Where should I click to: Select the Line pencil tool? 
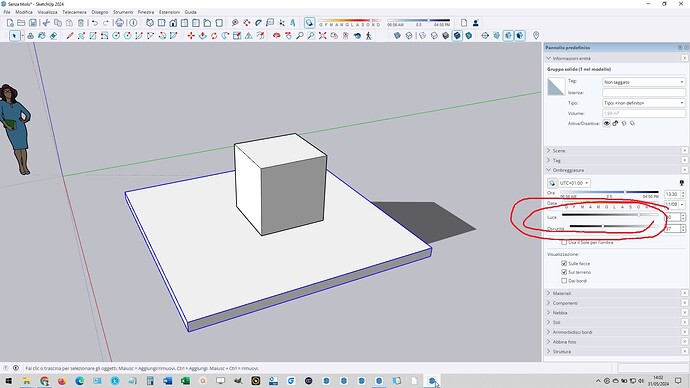click(x=70, y=36)
